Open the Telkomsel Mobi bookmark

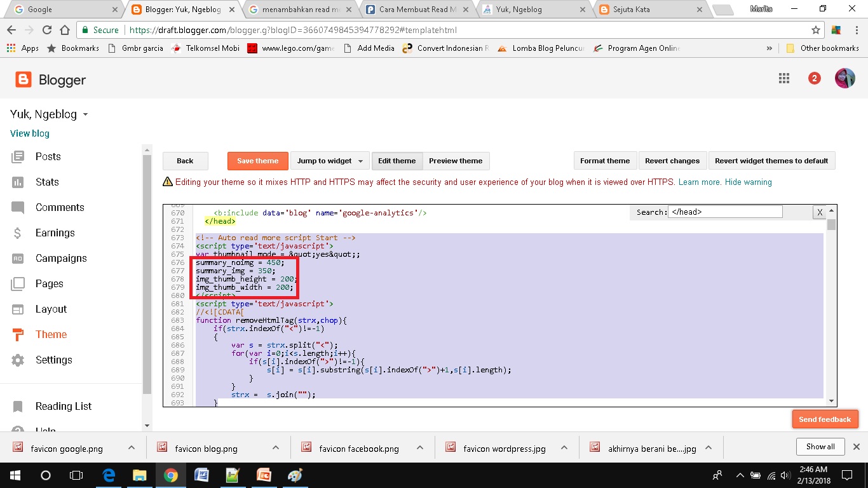tap(205, 48)
